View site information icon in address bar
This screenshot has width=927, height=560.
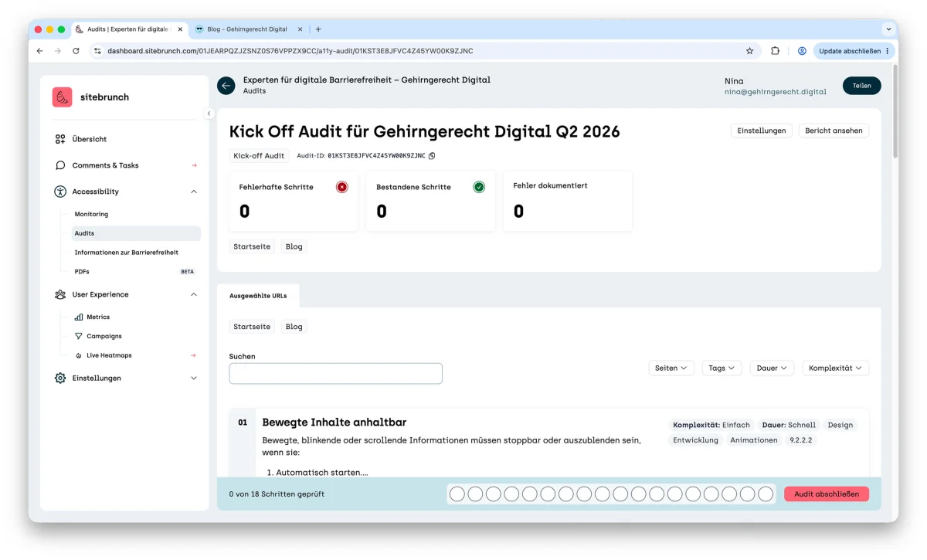(97, 51)
